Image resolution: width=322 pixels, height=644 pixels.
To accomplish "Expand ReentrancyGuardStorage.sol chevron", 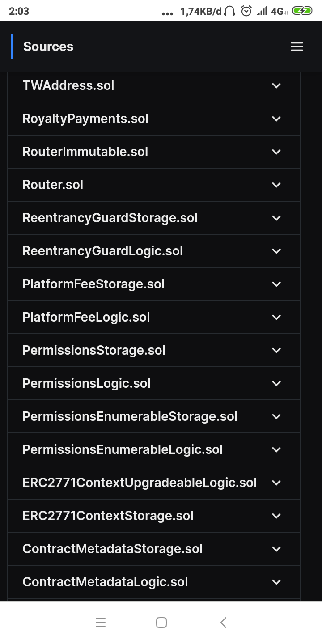I will coord(276,218).
